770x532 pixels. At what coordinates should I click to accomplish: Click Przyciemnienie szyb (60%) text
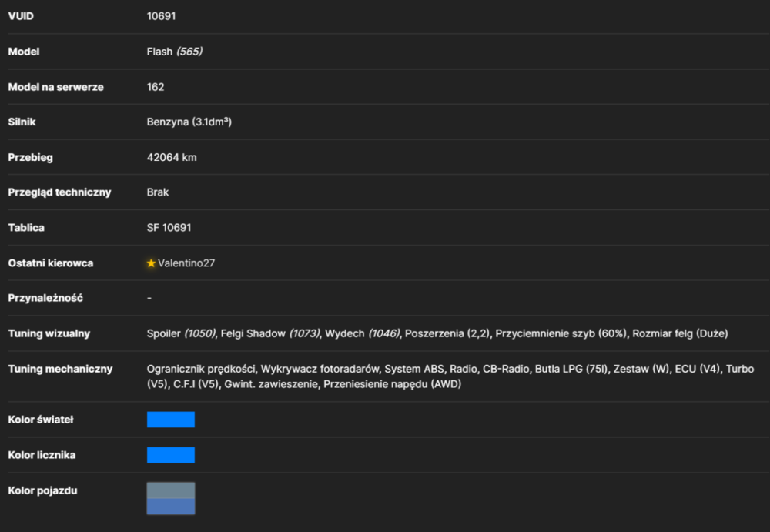click(x=561, y=333)
